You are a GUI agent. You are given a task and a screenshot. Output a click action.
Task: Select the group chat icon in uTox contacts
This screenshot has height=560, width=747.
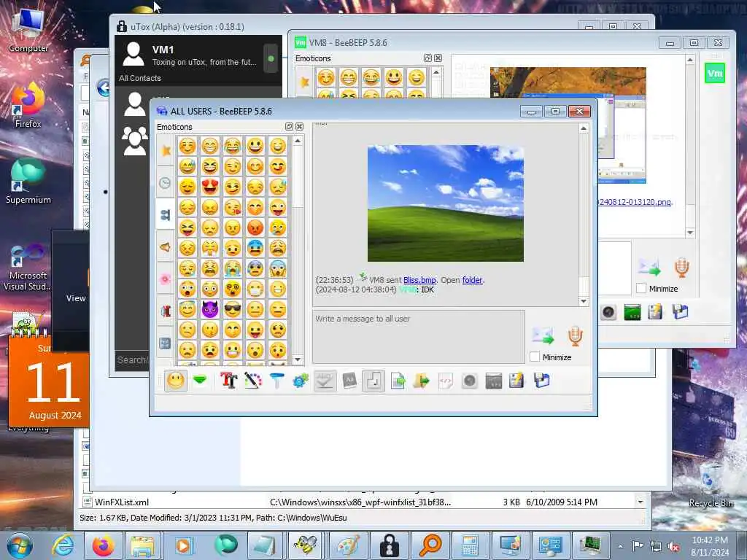135,141
